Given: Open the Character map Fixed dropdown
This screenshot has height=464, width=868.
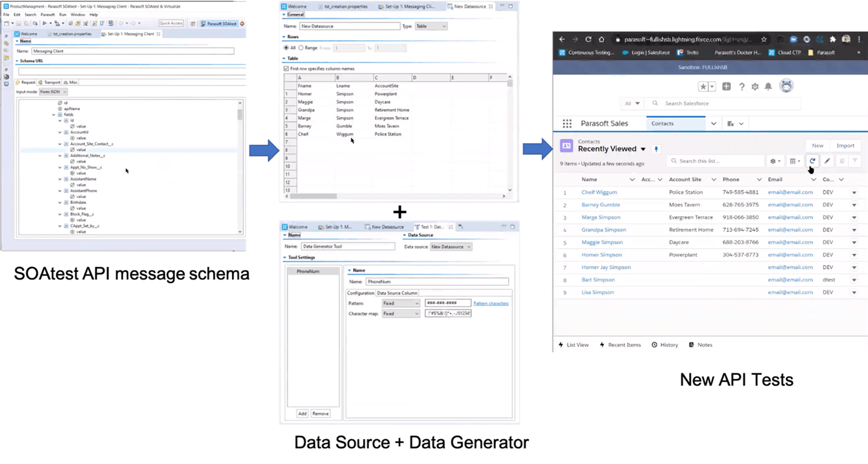Looking at the screenshot, I should tap(401, 313).
